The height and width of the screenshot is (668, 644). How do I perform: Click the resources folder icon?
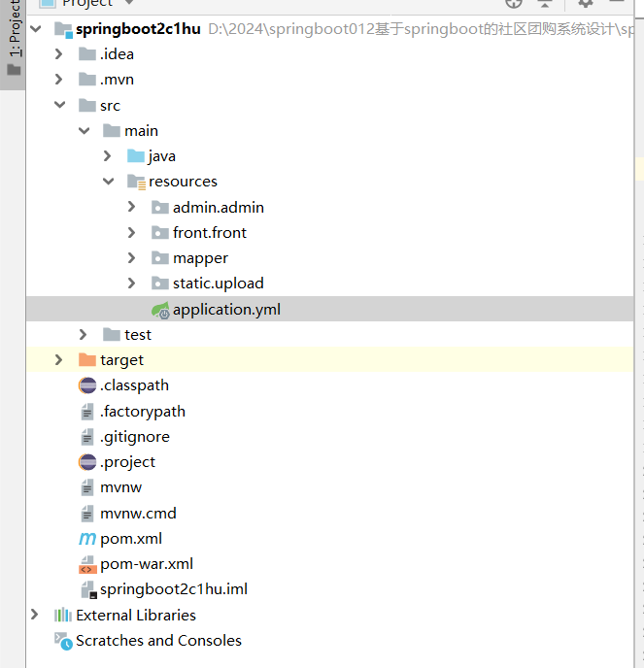click(136, 182)
